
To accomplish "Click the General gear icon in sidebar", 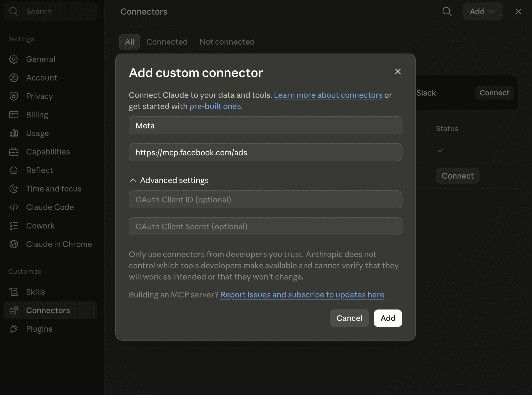I will pyautogui.click(x=14, y=59).
